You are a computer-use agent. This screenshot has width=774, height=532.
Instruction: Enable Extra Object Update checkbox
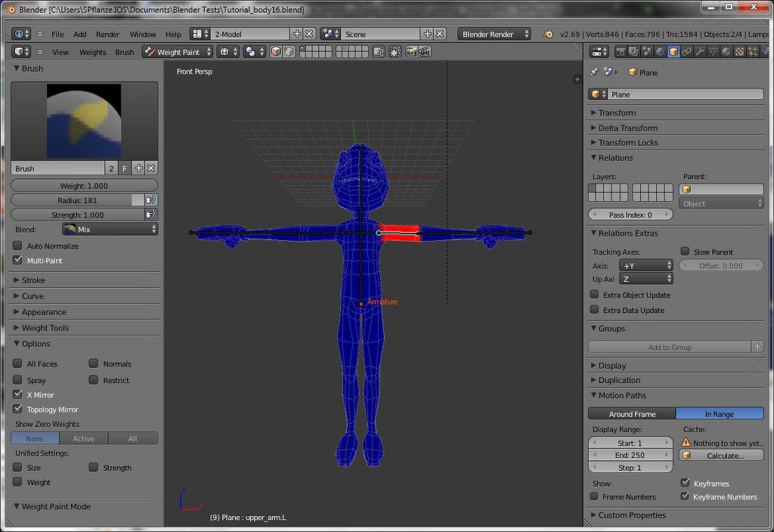point(595,295)
